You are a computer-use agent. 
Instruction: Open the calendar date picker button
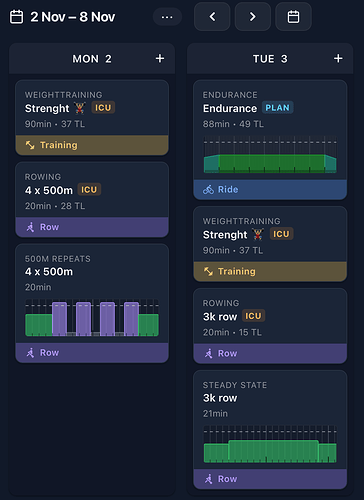293,17
